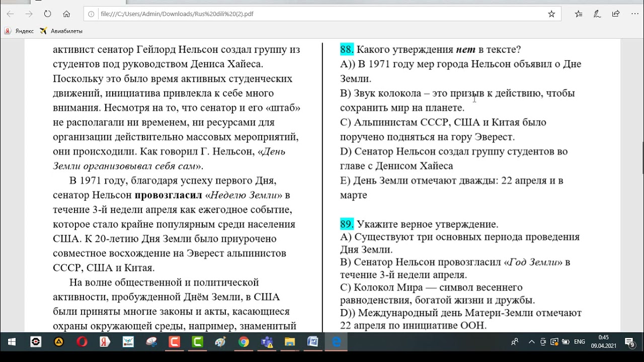Open the Windows Start menu

click(12, 342)
